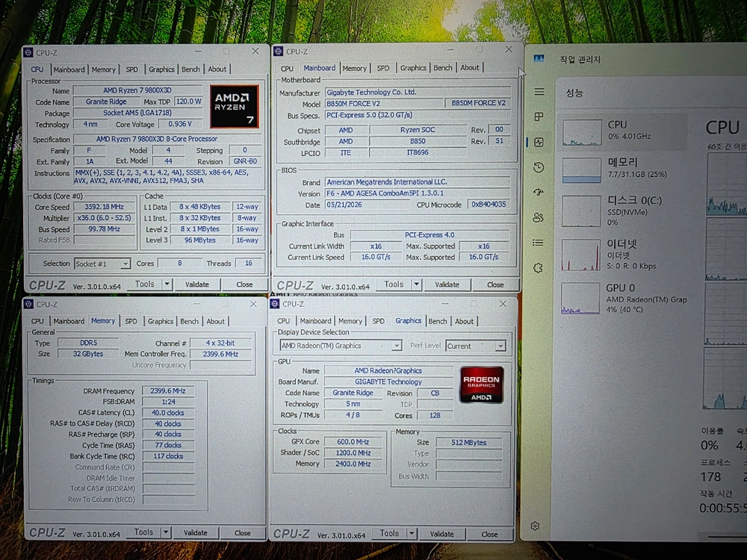Select Performance icon in Task Manager sidebar
747x560 pixels.
[539, 142]
